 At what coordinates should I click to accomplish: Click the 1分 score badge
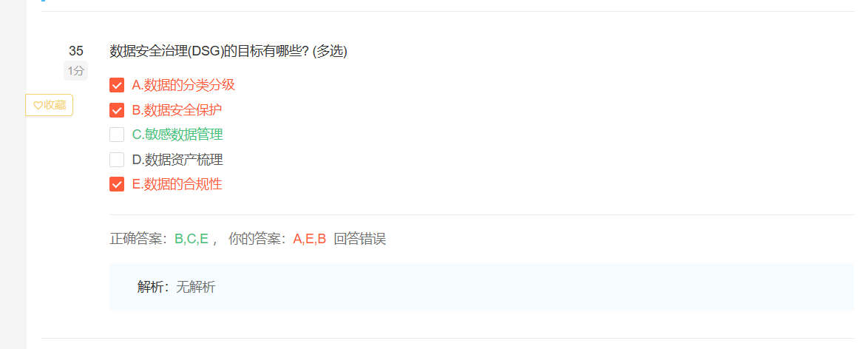(x=76, y=70)
